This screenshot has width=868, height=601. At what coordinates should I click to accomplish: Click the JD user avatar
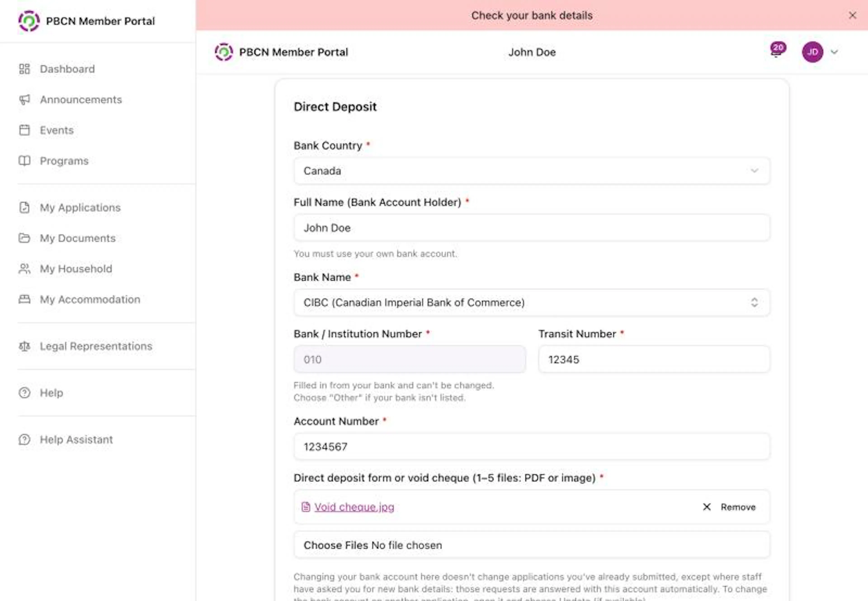[812, 52]
